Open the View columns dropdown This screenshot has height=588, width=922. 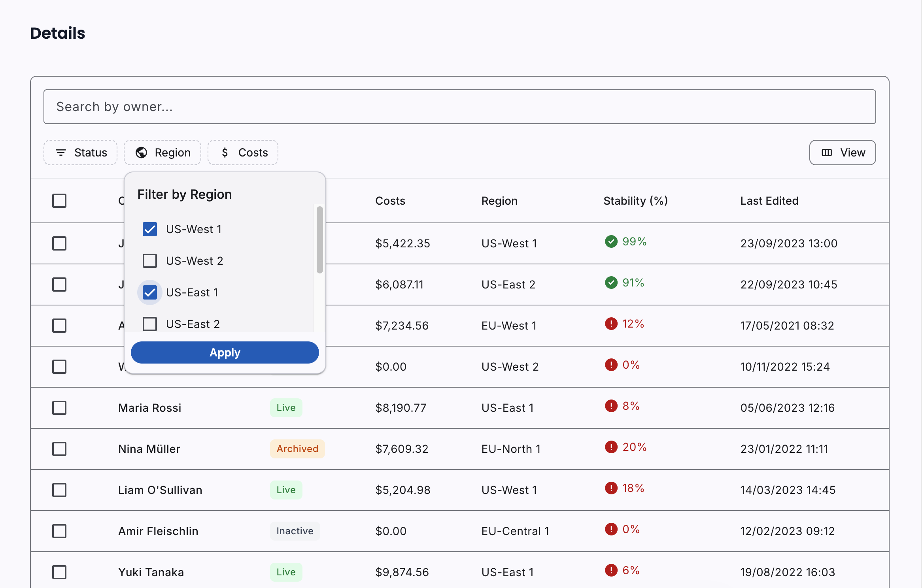[842, 153]
